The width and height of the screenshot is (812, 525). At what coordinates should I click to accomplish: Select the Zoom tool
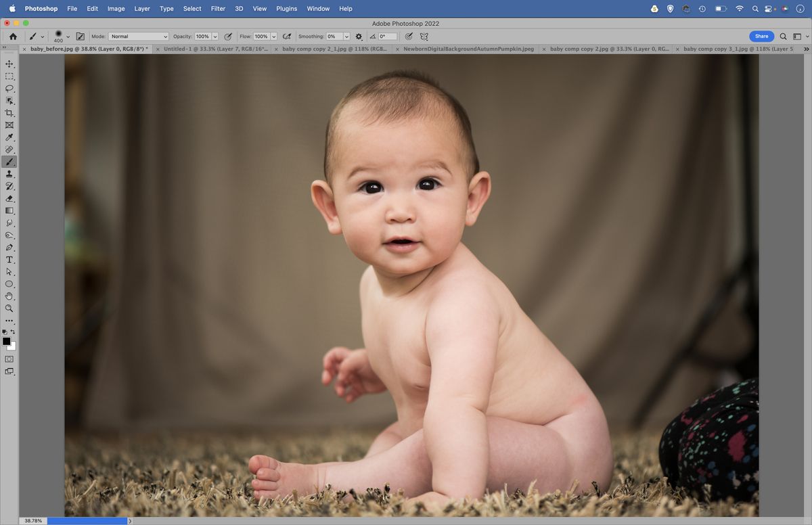[9, 309]
